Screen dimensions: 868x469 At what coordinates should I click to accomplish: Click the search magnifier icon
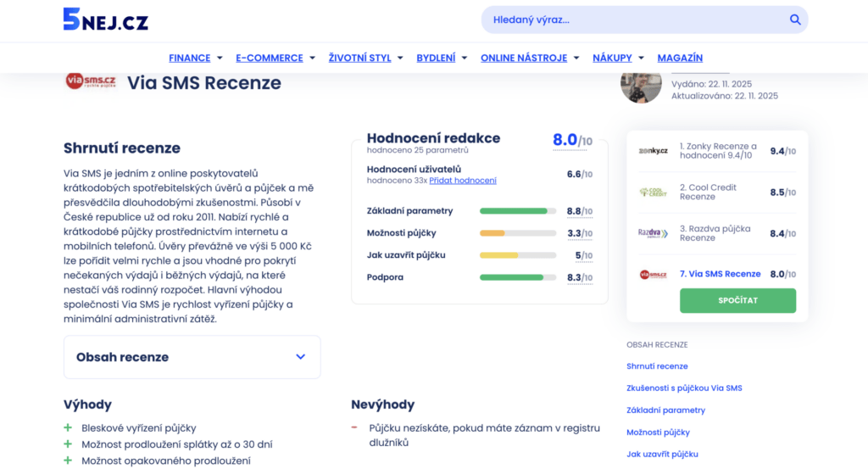794,20
